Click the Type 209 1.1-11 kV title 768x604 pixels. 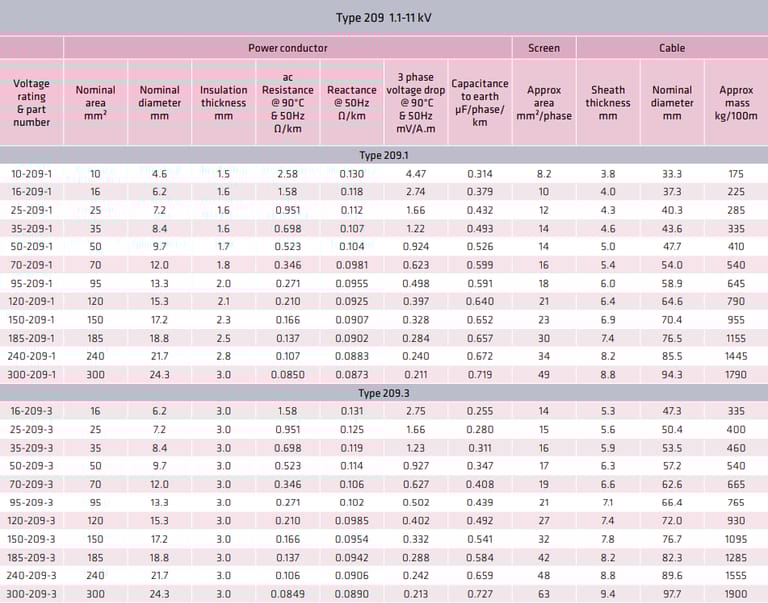(x=384, y=17)
